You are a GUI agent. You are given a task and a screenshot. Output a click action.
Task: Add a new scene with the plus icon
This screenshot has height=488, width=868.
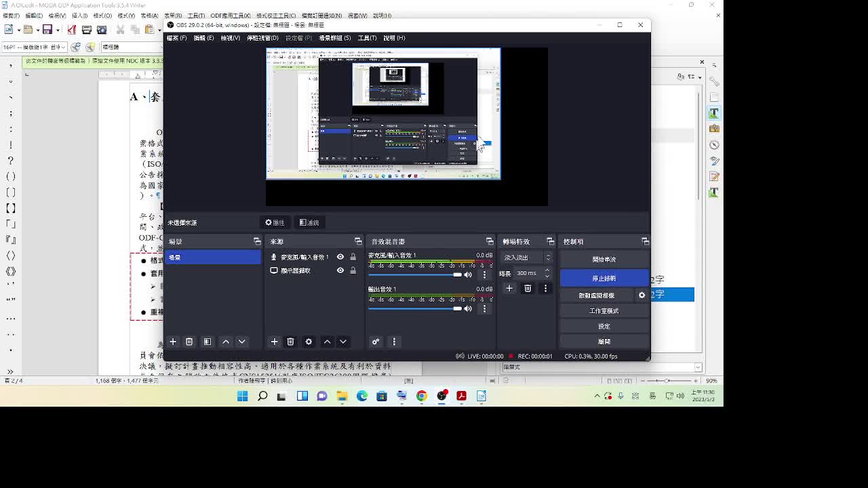coord(173,342)
